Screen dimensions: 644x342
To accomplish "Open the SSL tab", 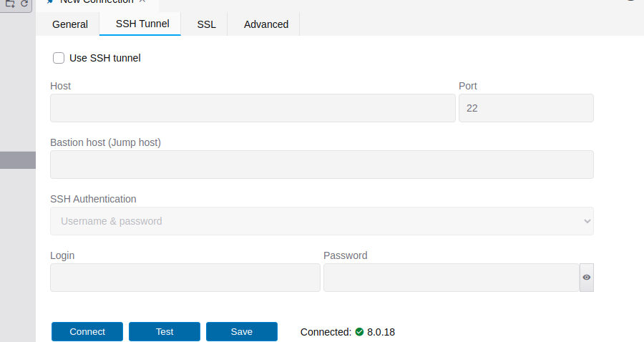I will tap(207, 24).
